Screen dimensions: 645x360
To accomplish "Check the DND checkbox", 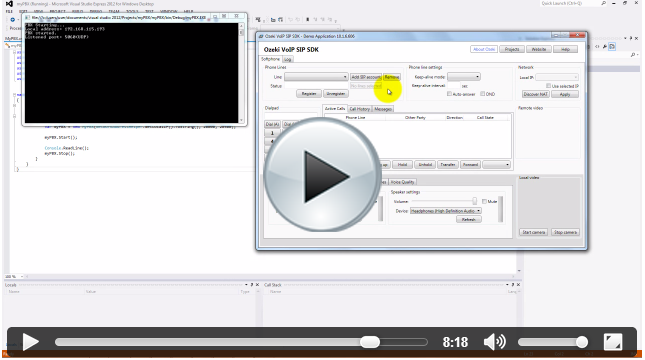I will coord(483,94).
